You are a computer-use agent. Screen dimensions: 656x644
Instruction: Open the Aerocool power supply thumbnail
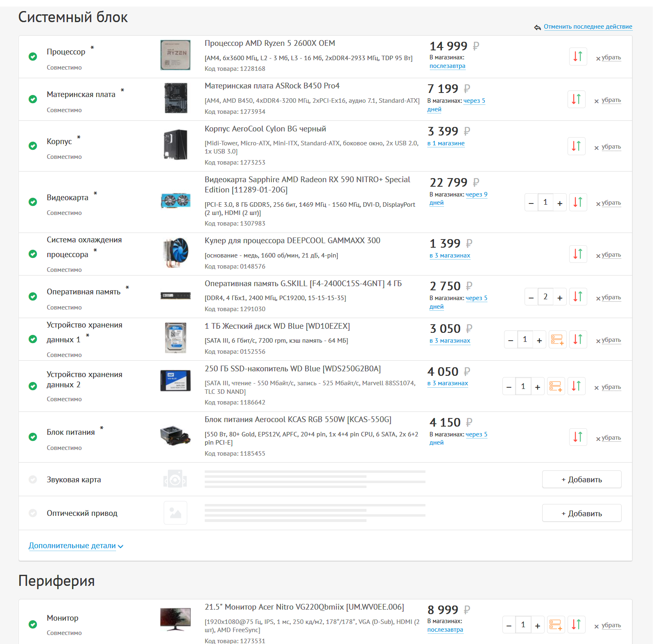click(175, 436)
